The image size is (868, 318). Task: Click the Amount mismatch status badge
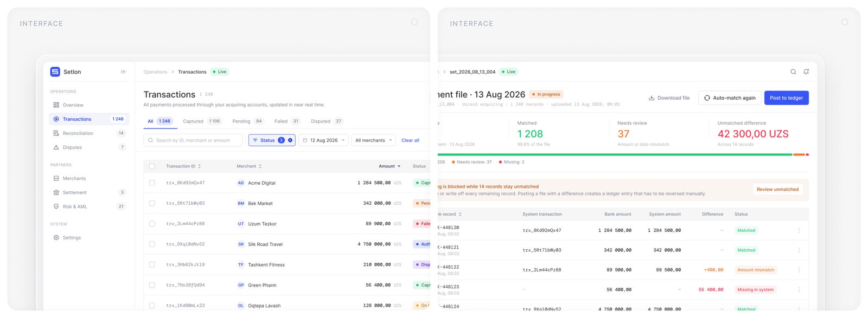click(x=756, y=270)
